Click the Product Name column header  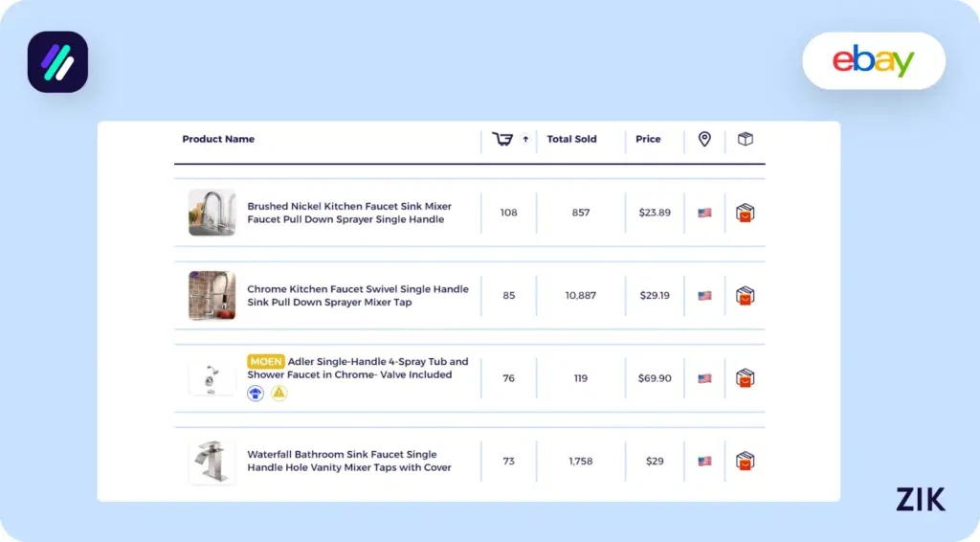click(x=218, y=139)
